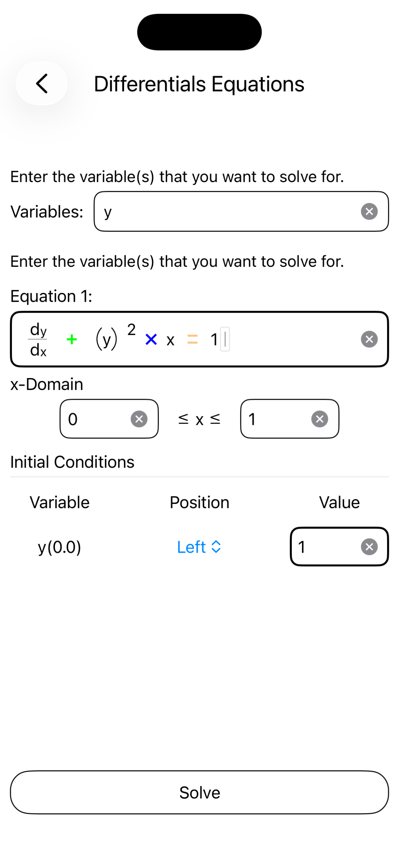Clear the initial condition value
Image resolution: width=399 pixels, height=868 pixels.
point(369,547)
